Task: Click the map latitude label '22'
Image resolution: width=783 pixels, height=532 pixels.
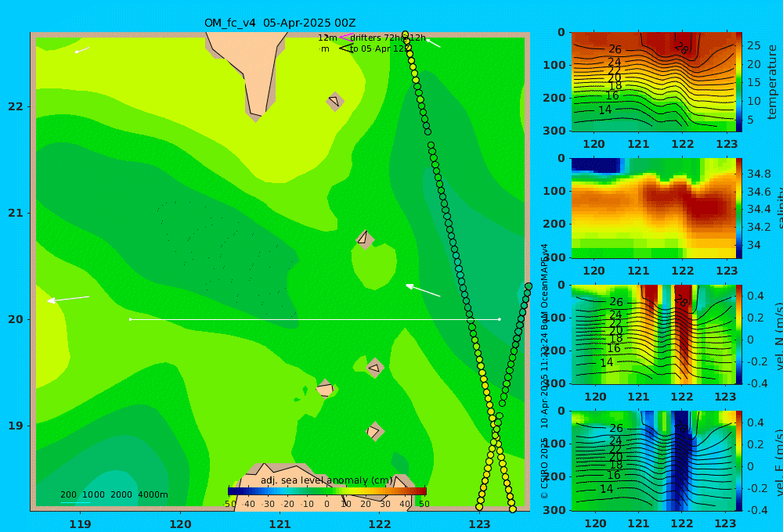Action: 16,107
